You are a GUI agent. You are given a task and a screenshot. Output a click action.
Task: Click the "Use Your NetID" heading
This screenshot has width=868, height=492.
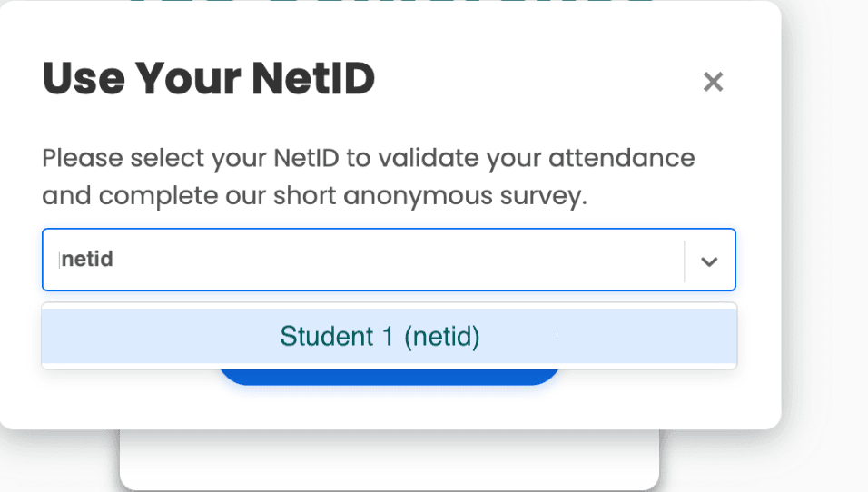pyautogui.click(x=209, y=80)
